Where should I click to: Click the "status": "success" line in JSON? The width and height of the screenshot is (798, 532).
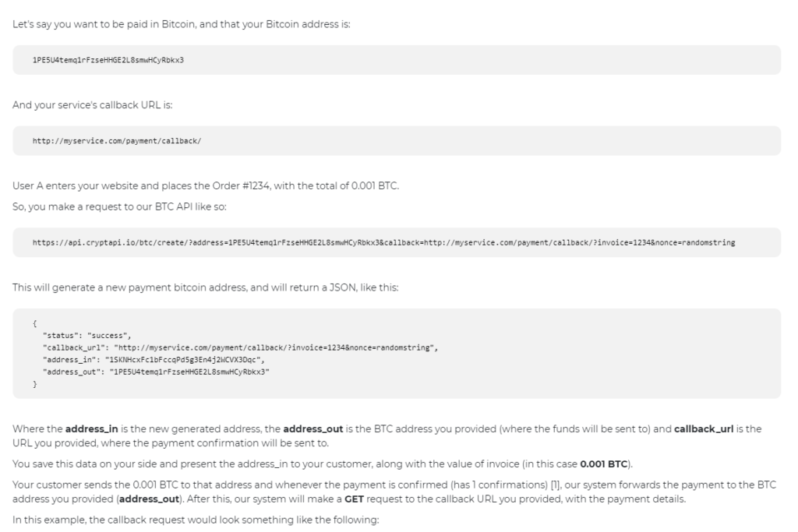coord(87,336)
